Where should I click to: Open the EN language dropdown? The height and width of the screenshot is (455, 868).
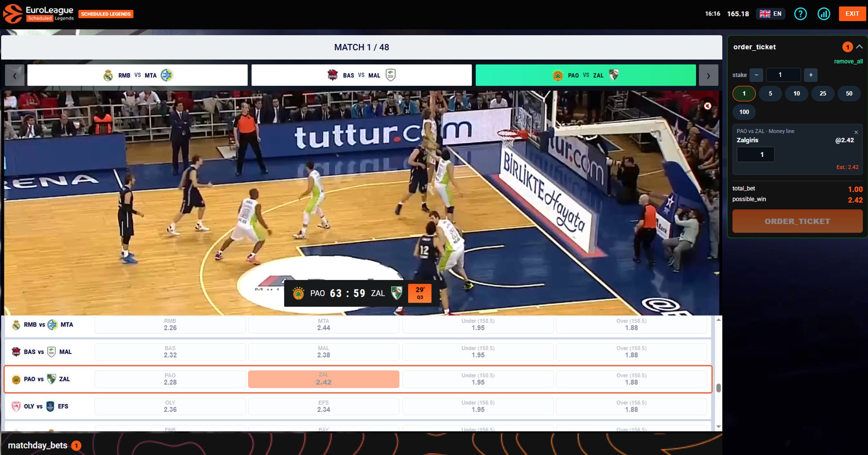(x=770, y=14)
